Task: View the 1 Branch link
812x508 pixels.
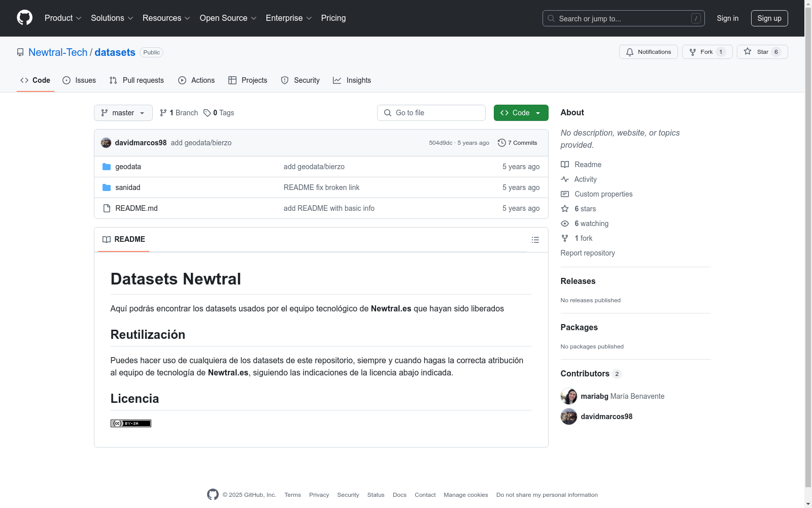Action: pyautogui.click(x=179, y=113)
